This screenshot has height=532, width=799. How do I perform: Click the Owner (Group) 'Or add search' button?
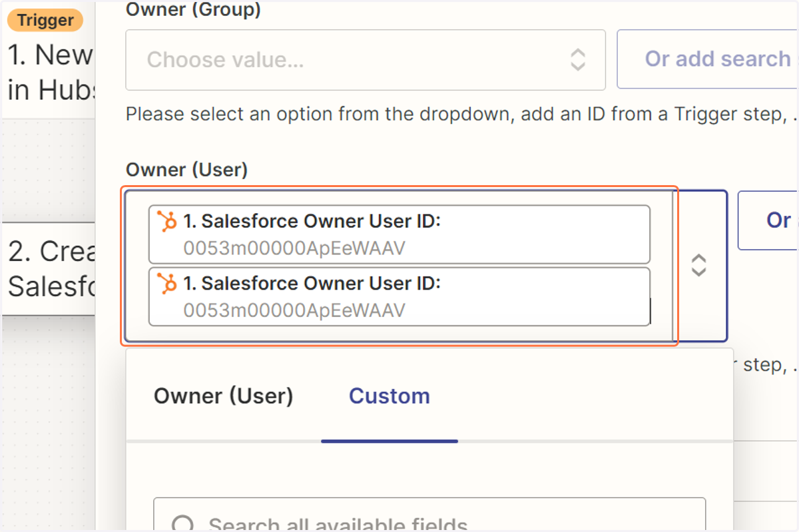pyautogui.click(x=708, y=59)
